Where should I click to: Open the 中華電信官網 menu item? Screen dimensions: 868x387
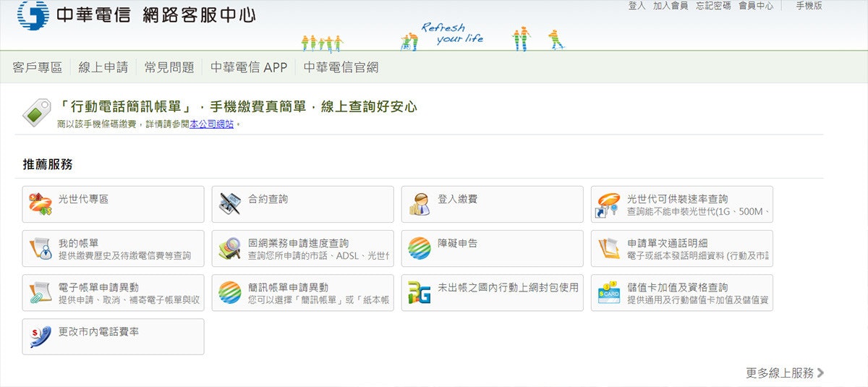[341, 67]
